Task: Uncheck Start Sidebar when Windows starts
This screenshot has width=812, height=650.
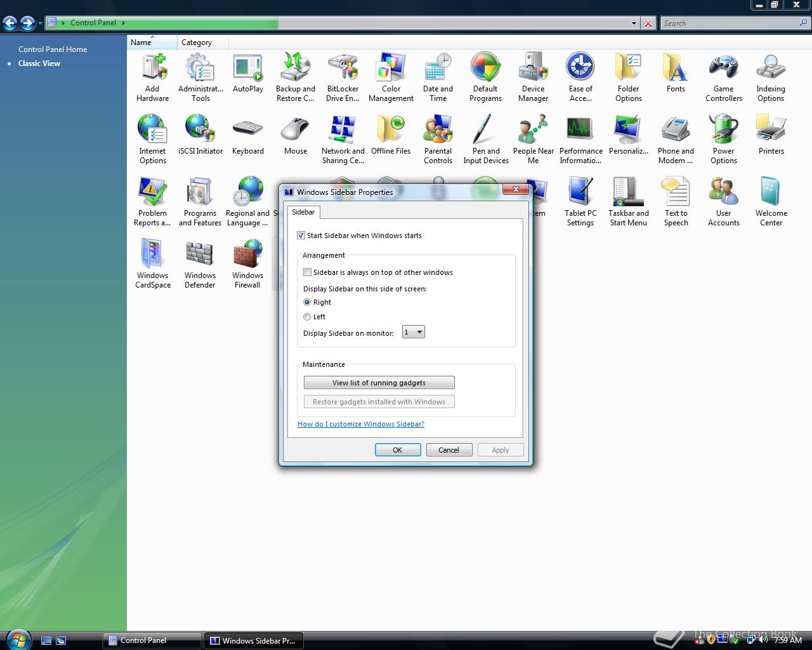Action: point(301,235)
